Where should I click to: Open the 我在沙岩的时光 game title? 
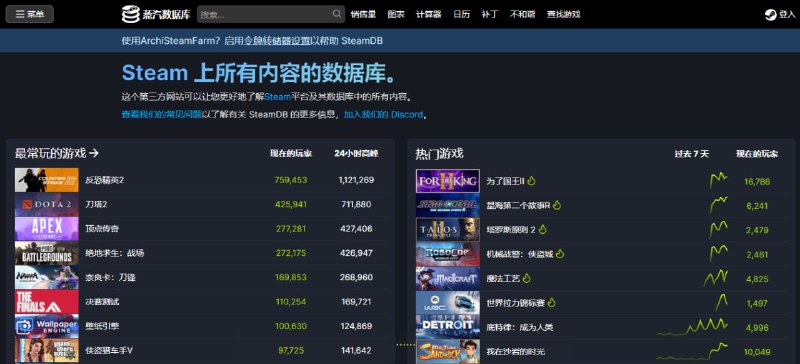click(515, 352)
